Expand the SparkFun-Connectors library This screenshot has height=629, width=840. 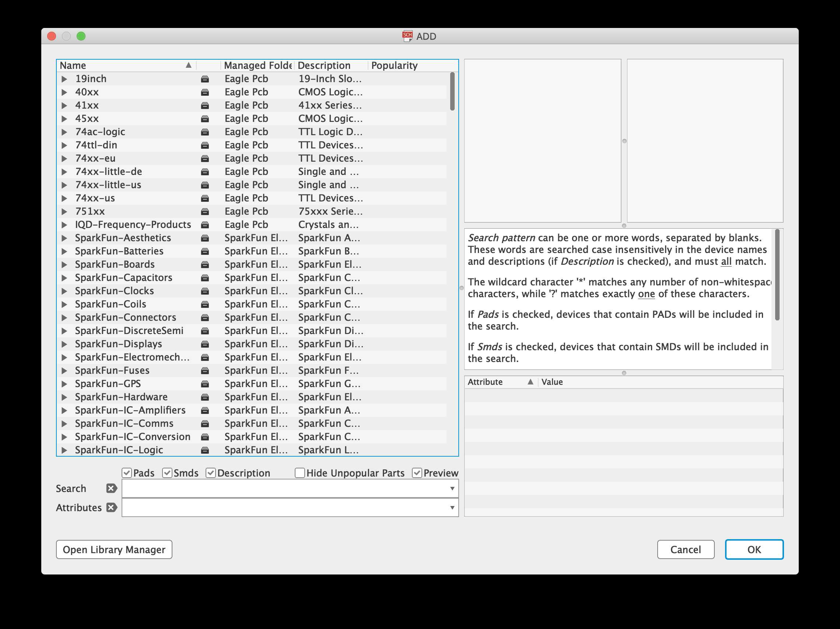64,317
